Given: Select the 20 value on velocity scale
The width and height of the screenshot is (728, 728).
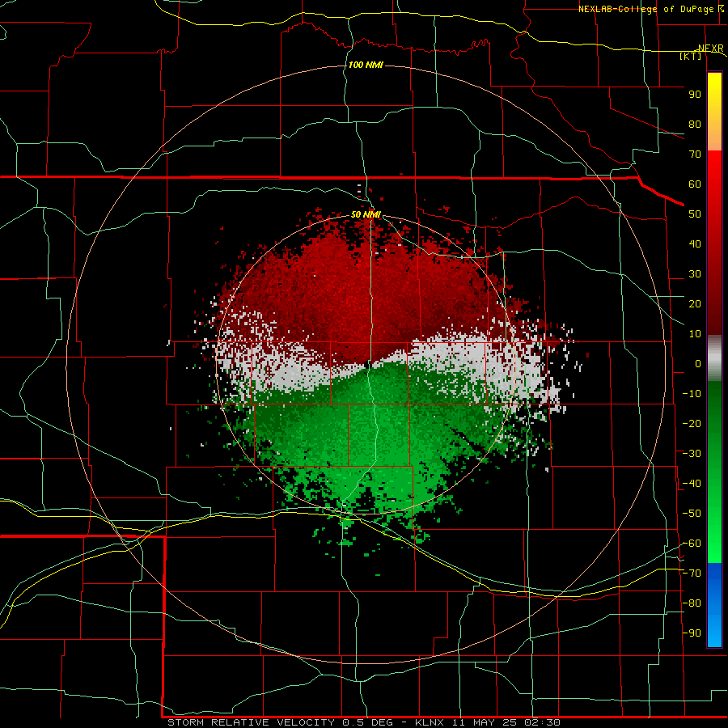Looking at the screenshot, I should [695, 303].
